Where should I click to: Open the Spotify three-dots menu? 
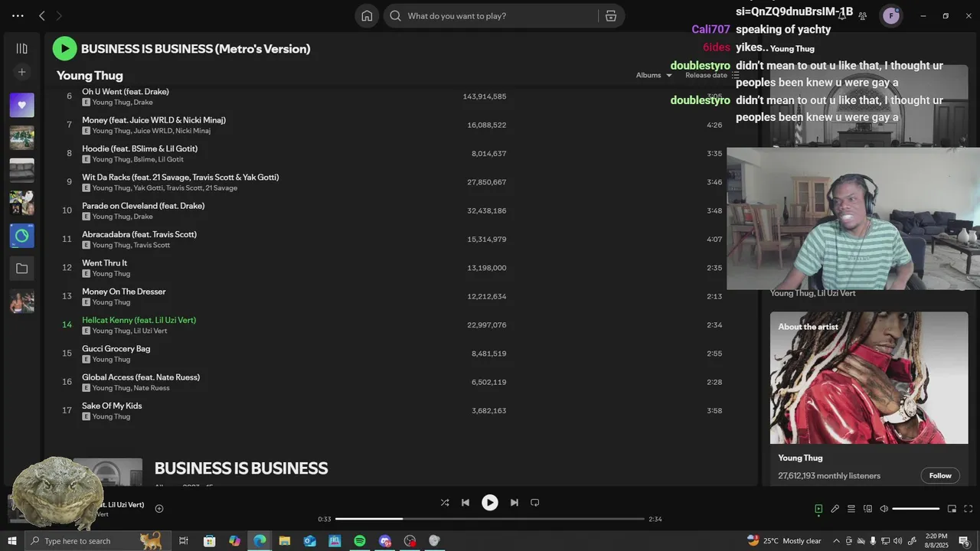click(18, 15)
